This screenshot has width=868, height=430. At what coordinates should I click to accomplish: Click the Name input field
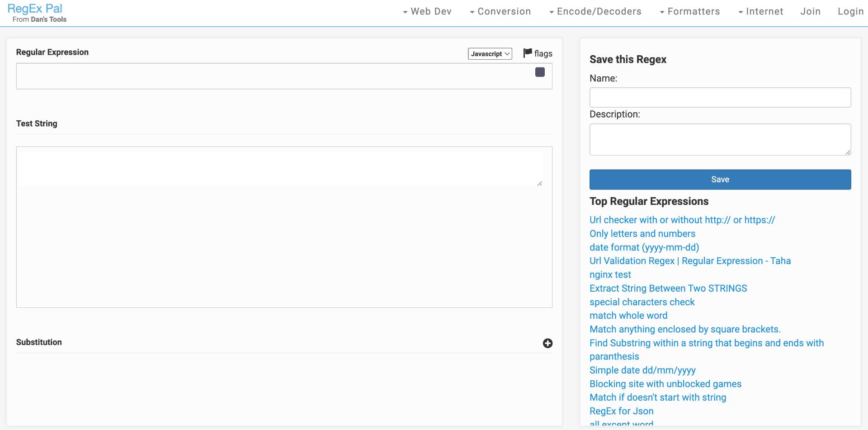(x=720, y=98)
